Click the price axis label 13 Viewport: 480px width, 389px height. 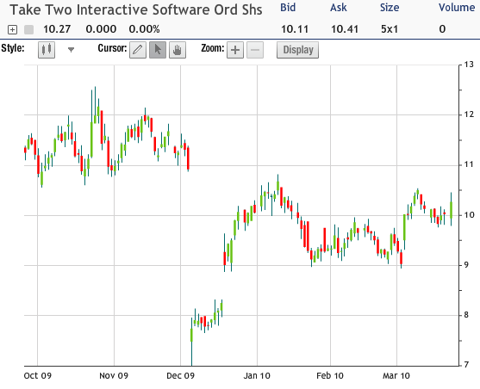coord(469,64)
